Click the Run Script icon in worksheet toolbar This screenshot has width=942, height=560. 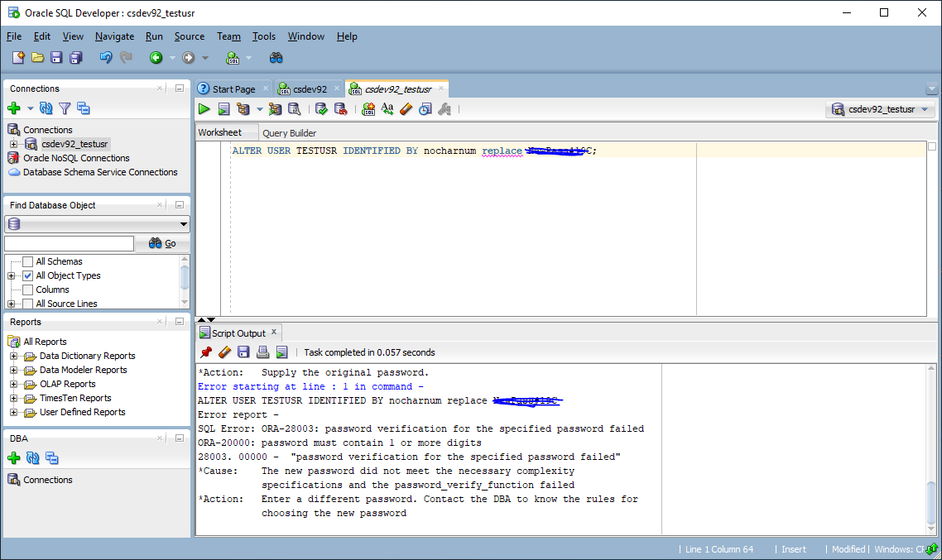223,109
